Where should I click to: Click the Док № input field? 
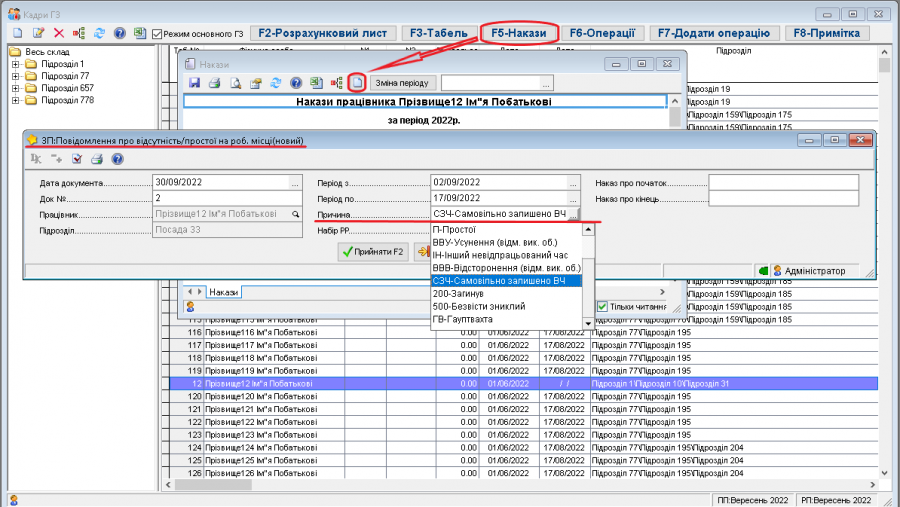tap(226, 198)
